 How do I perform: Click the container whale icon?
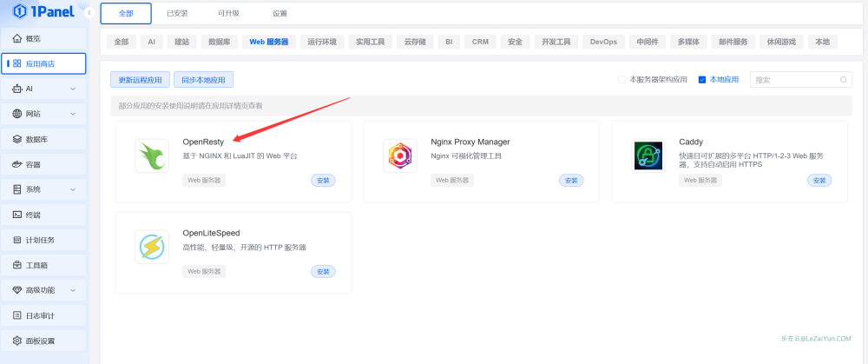[16, 164]
